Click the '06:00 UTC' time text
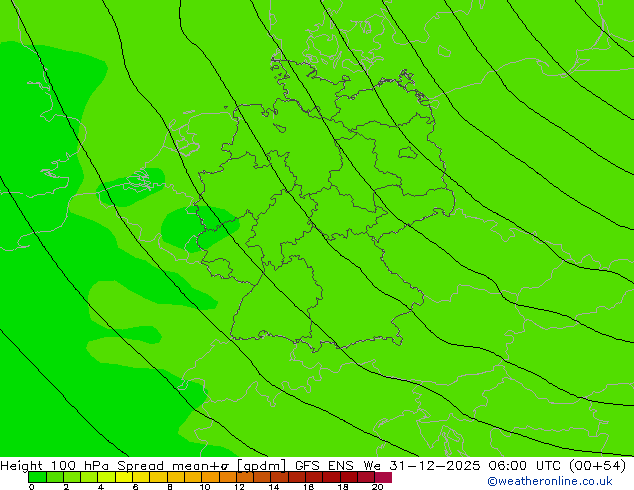Screen dimensions: 634x490 tap(527, 465)
